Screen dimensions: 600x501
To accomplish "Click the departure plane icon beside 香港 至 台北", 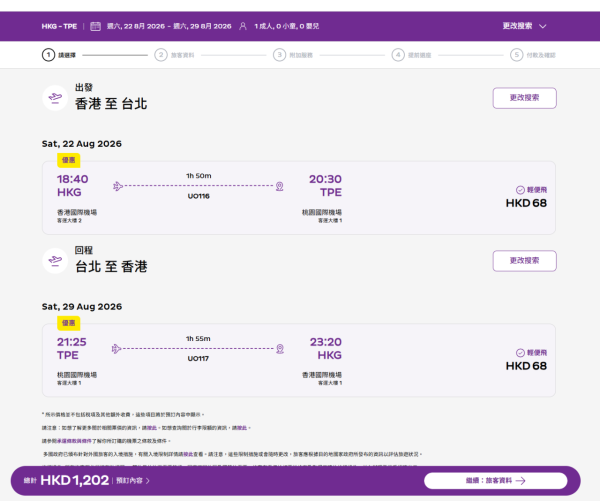I will pos(55,98).
